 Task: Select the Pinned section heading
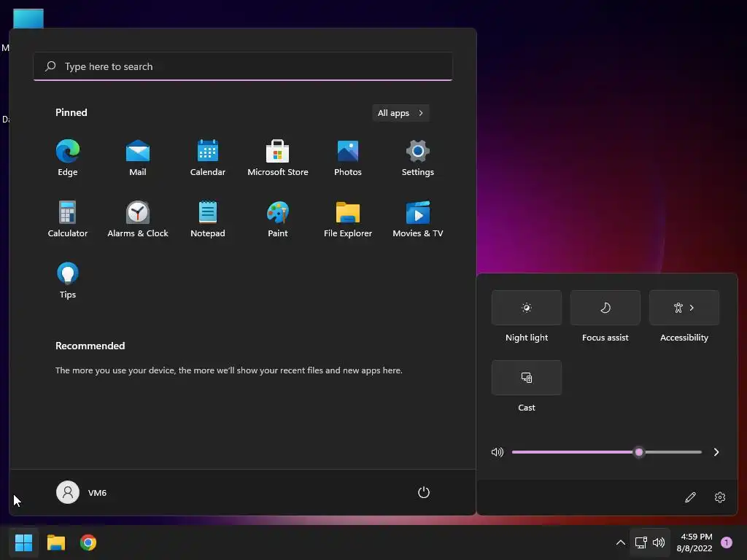pyautogui.click(x=71, y=112)
